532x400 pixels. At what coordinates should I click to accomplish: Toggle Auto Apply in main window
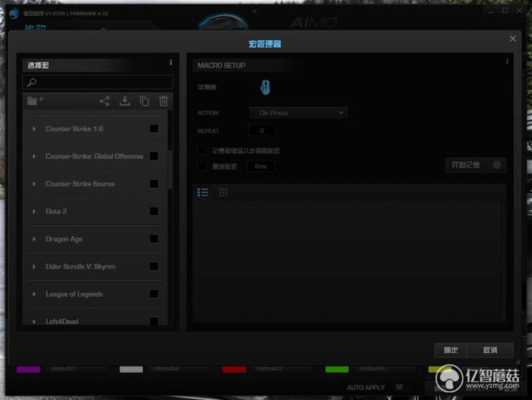[x=404, y=387]
